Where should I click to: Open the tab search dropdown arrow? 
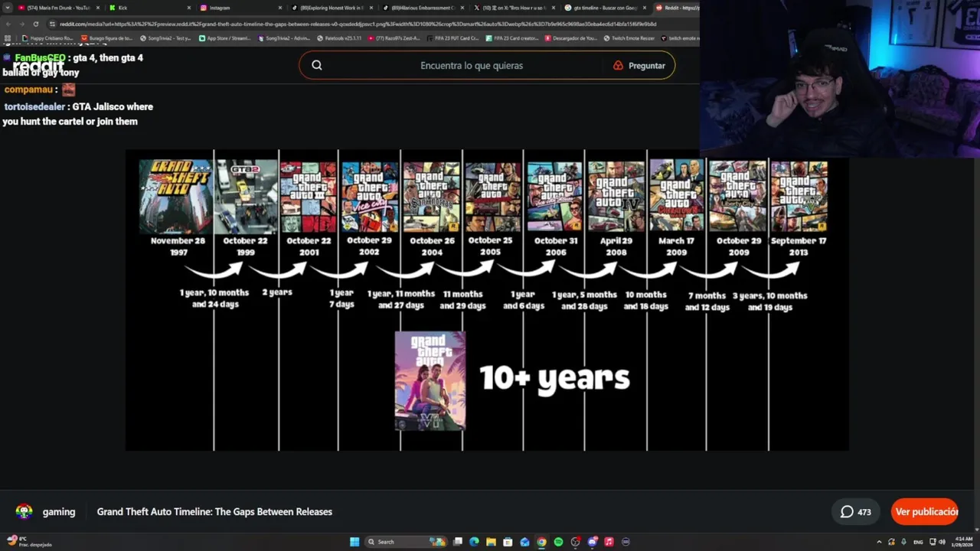[x=7, y=8]
